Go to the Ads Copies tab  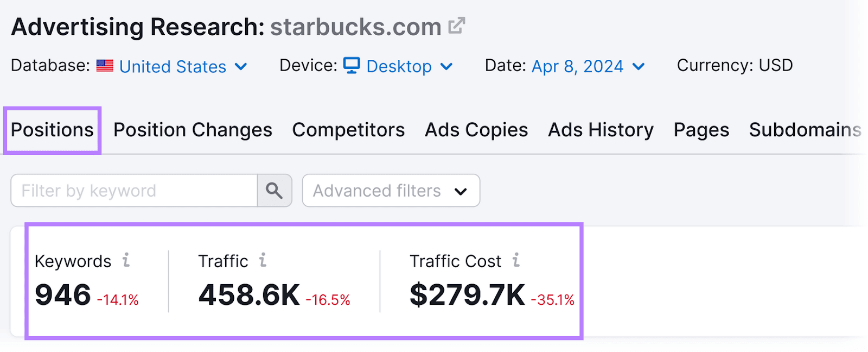point(476,130)
